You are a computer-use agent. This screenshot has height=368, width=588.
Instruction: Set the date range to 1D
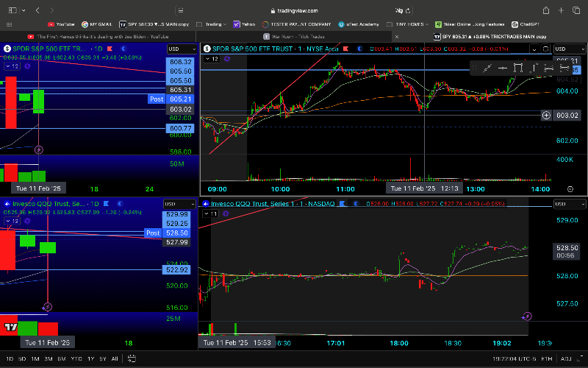pos(10,359)
